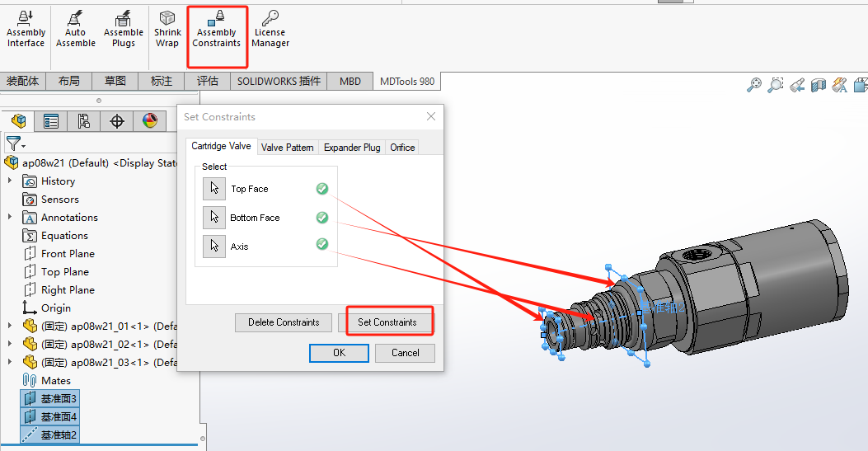Viewport: 868px width, 451px height.
Task: Click the Zoom to Fit view icon
Action: pos(754,85)
